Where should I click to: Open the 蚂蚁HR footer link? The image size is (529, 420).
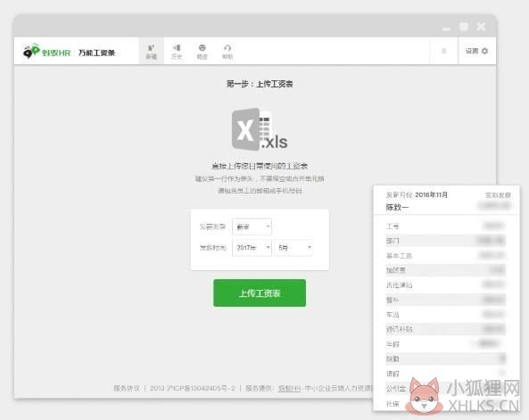coord(289,388)
